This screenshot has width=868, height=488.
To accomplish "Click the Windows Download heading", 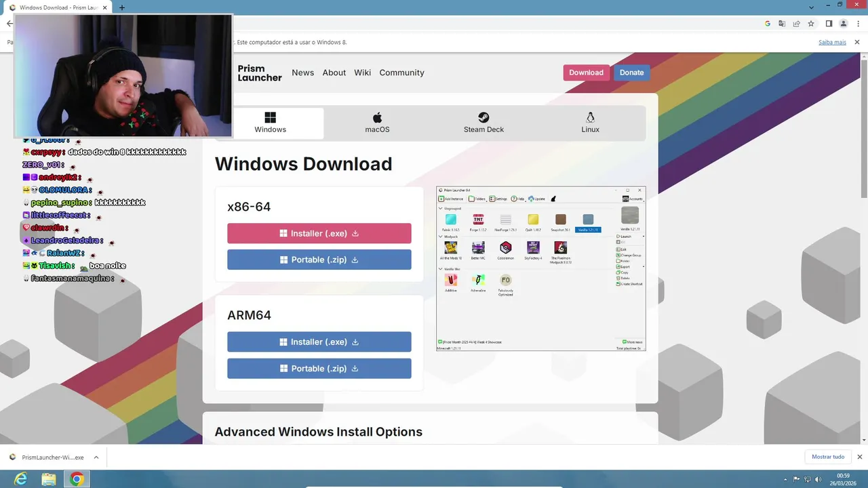I will coord(303,164).
